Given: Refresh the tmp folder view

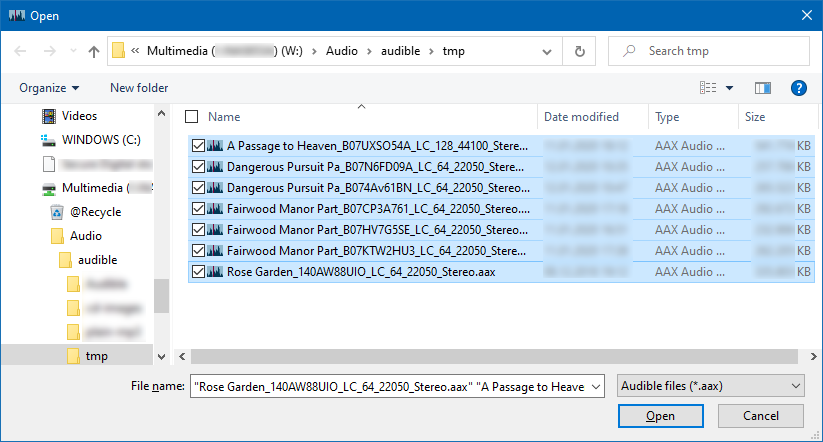Looking at the screenshot, I should click(x=579, y=51).
